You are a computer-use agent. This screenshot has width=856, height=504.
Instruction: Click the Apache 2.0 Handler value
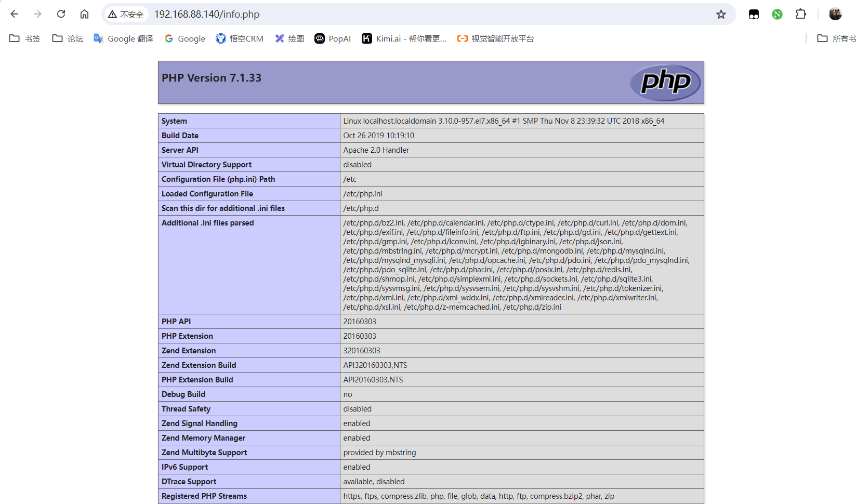(376, 150)
